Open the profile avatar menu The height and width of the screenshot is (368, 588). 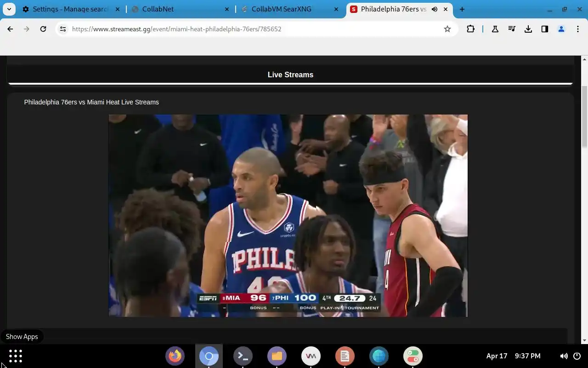click(561, 29)
